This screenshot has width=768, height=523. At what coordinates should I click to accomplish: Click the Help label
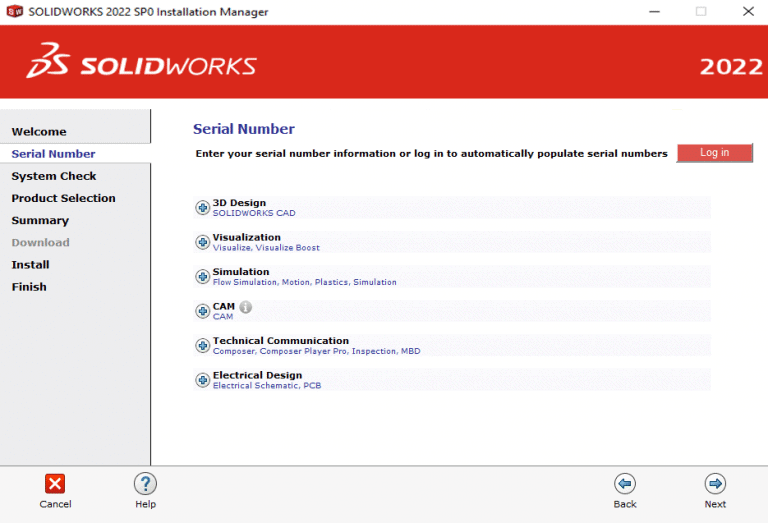[145, 504]
